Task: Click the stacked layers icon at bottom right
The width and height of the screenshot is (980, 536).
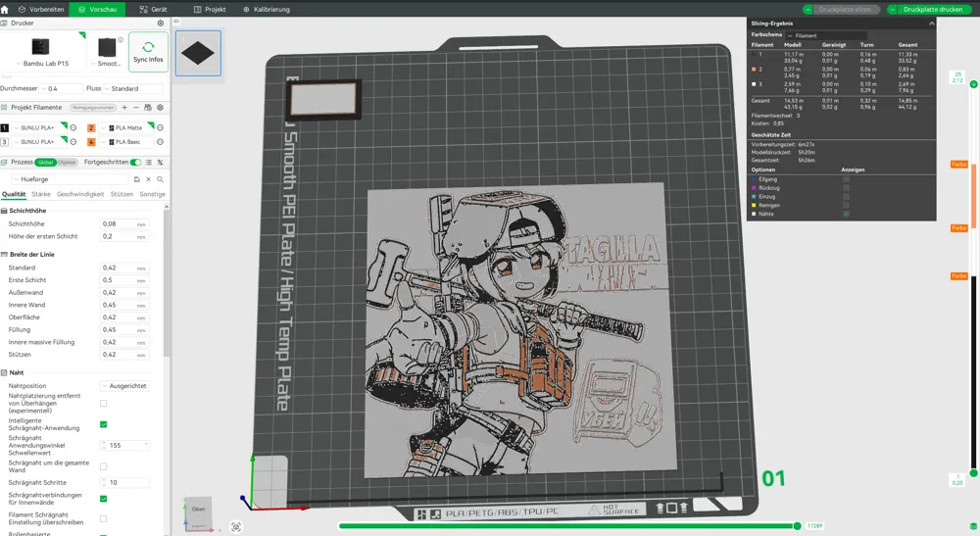Action: point(974,526)
